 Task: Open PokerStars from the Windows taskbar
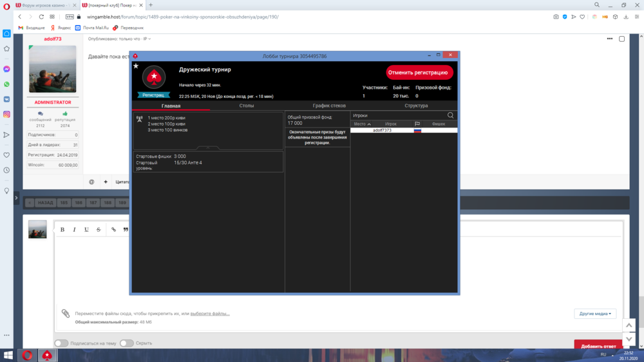(x=46, y=355)
